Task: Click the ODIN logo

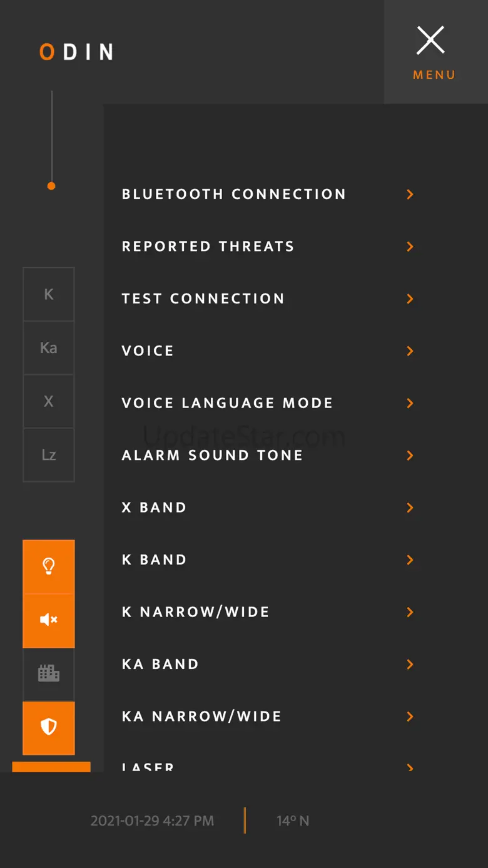Action: (x=76, y=52)
